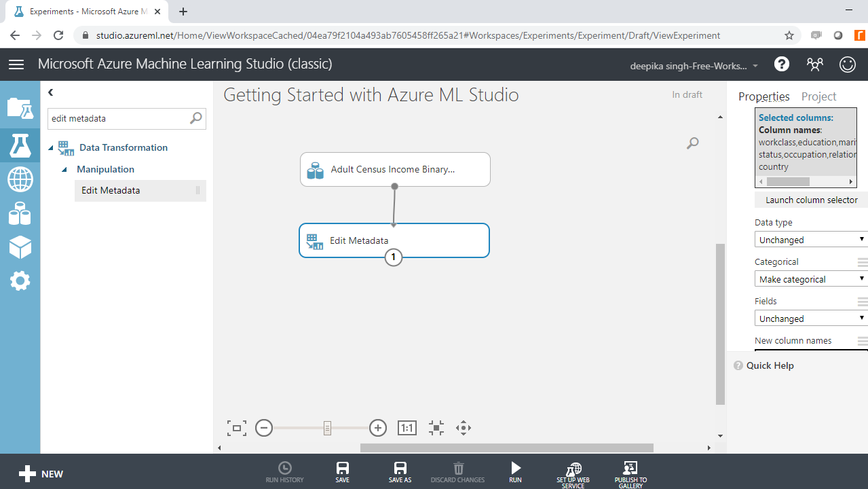Screen dimensions: 868x489
Task: Collapse the module palette back arrow
Action: point(51,92)
